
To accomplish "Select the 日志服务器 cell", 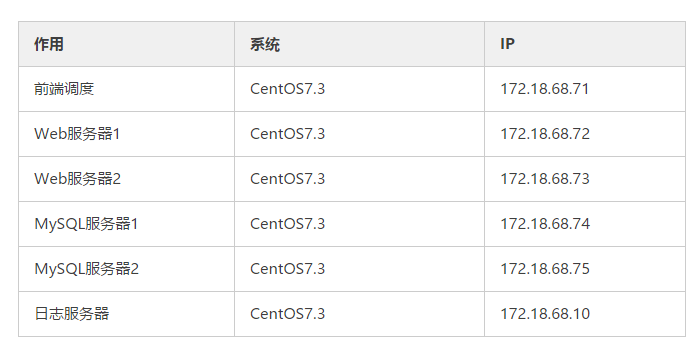I will [126, 314].
